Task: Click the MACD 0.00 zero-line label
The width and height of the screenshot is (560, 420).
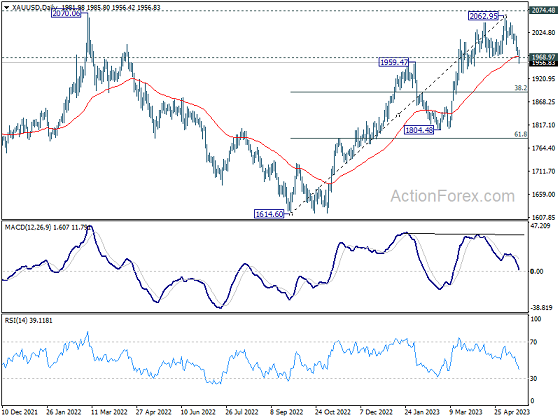Action: (536, 272)
